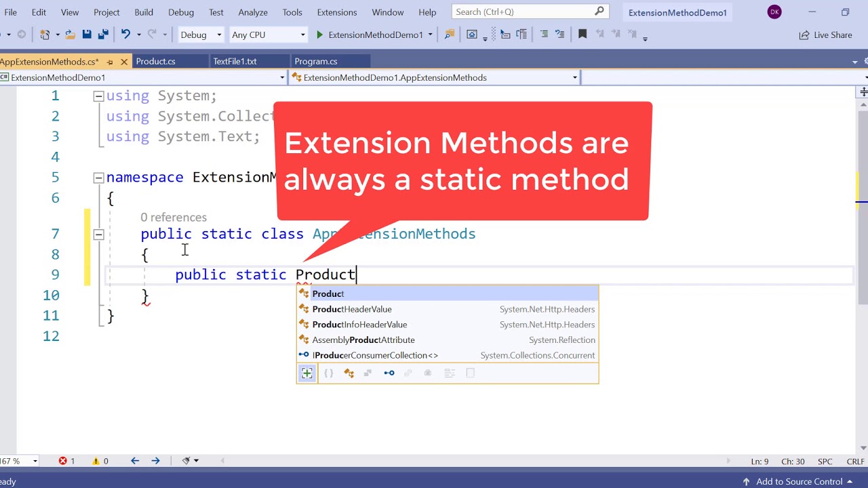The height and width of the screenshot is (488, 868).
Task: Navigate to the previous issue with the left arrow
Action: click(135, 461)
